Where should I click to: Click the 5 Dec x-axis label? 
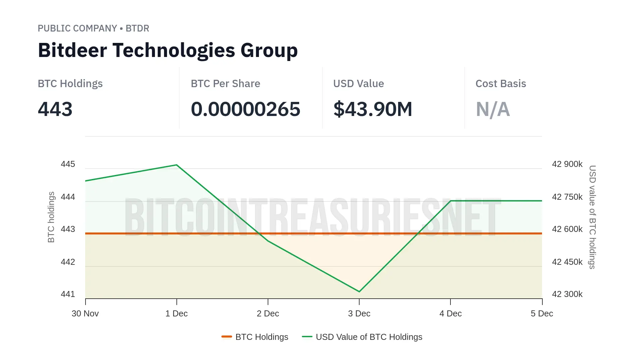point(542,314)
